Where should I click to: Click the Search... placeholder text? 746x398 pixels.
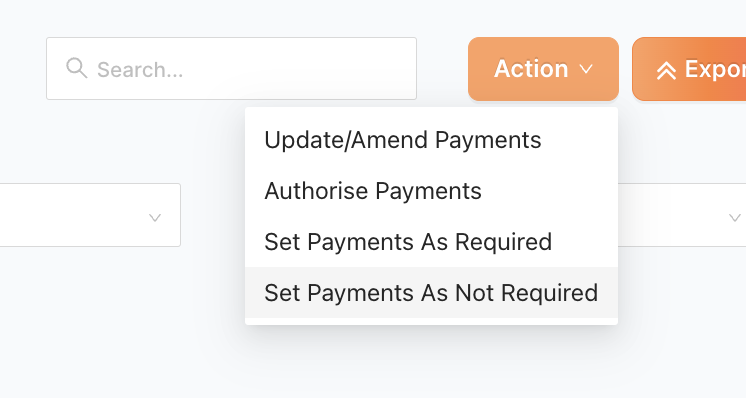pyautogui.click(x=140, y=70)
